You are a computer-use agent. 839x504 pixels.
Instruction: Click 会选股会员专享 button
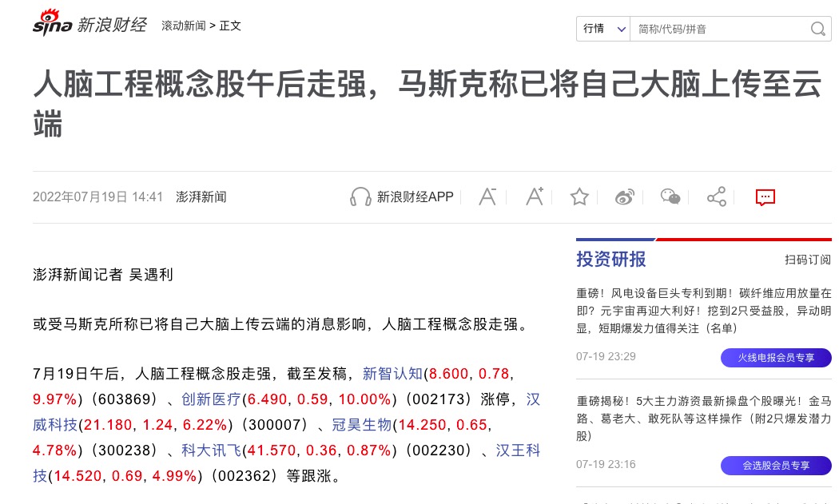click(776, 466)
